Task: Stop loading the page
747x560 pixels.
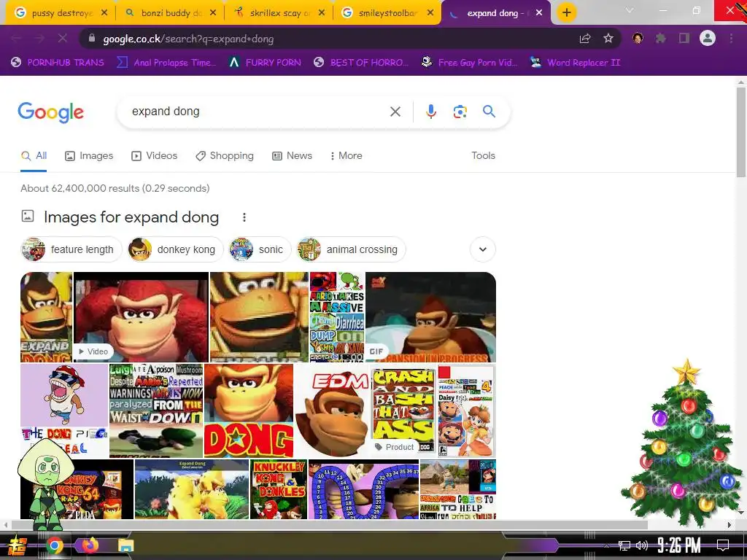Action: click(x=63, y=38)
